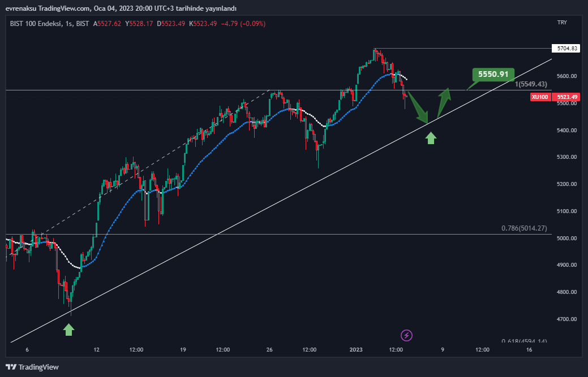Select the 1(5549.43) Fibonacci level label
Viewport: 588px width, 377px height.
(531, 84)
